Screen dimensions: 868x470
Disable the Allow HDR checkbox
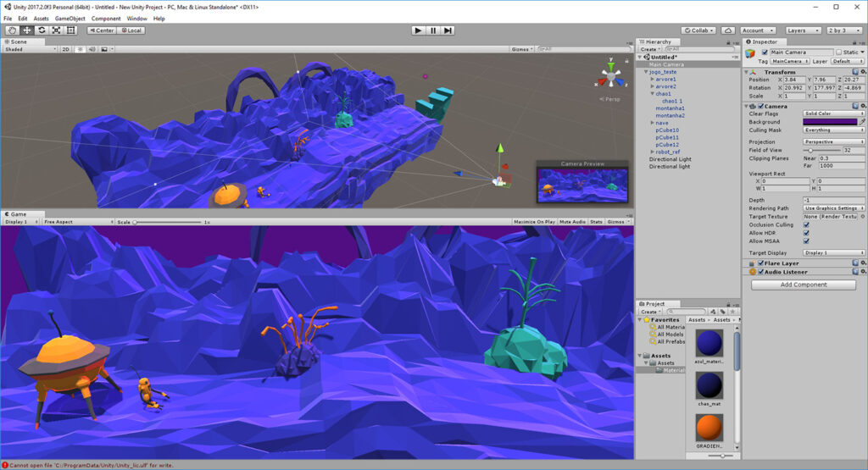click(x=806, y=233)
